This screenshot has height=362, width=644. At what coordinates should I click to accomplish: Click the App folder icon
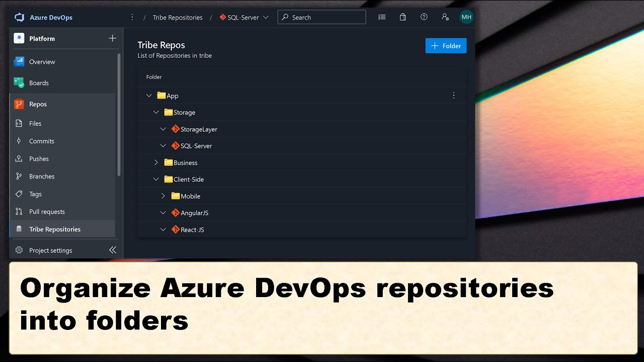161,96
